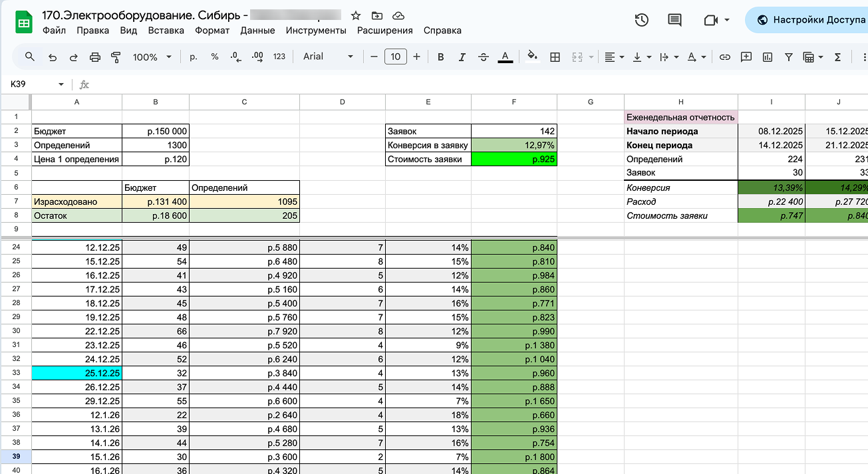The image size is (868, 474).
Task: Expand the Arial font dropdown
Action: 329,57
